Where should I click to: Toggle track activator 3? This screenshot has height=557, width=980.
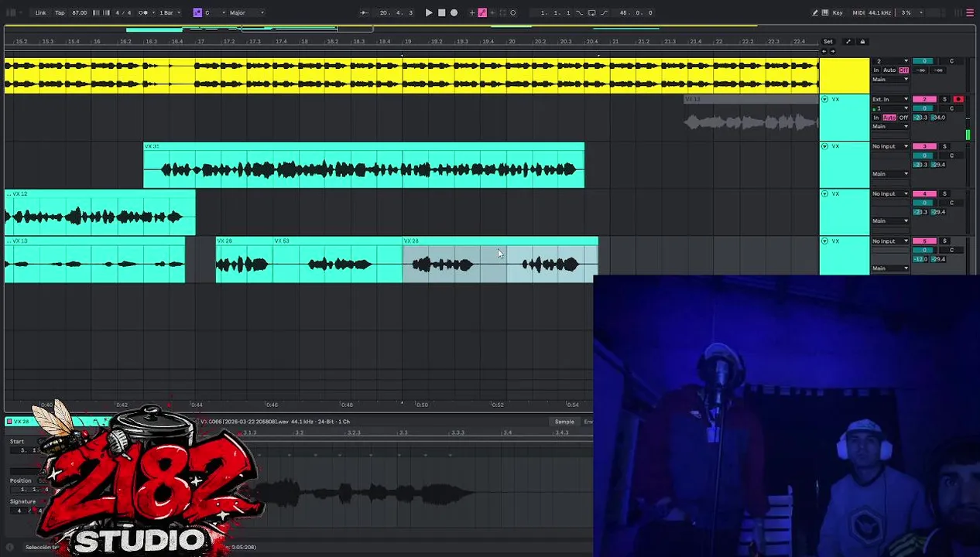pos(924,146)
